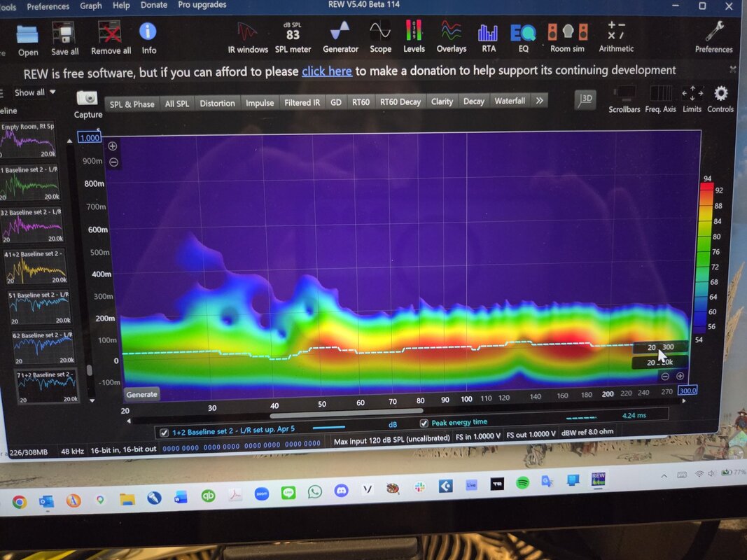Switch to SPL & Phase tab
The width and height of the screenshot is (747, 560).
pyautogui.click(x=132, y=104)
